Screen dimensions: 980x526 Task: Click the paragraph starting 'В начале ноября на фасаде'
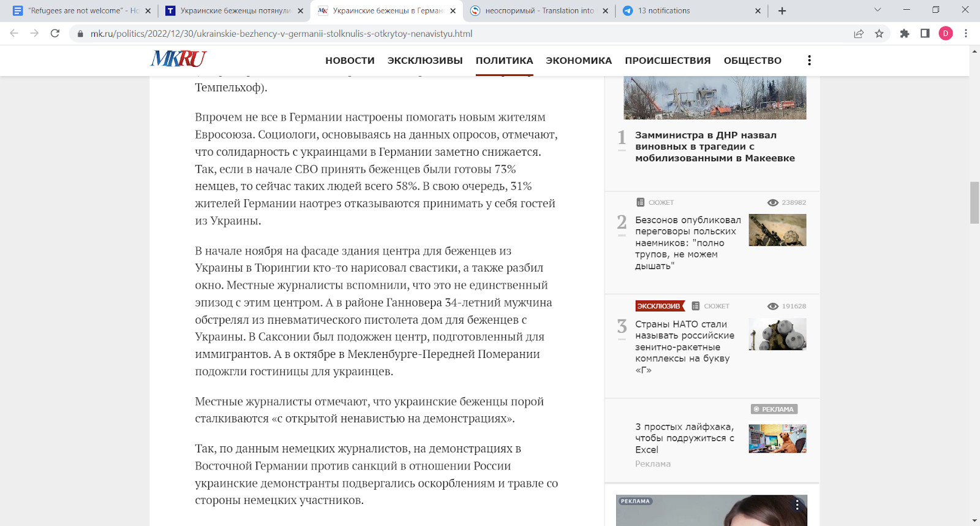[x=374, y=311]
